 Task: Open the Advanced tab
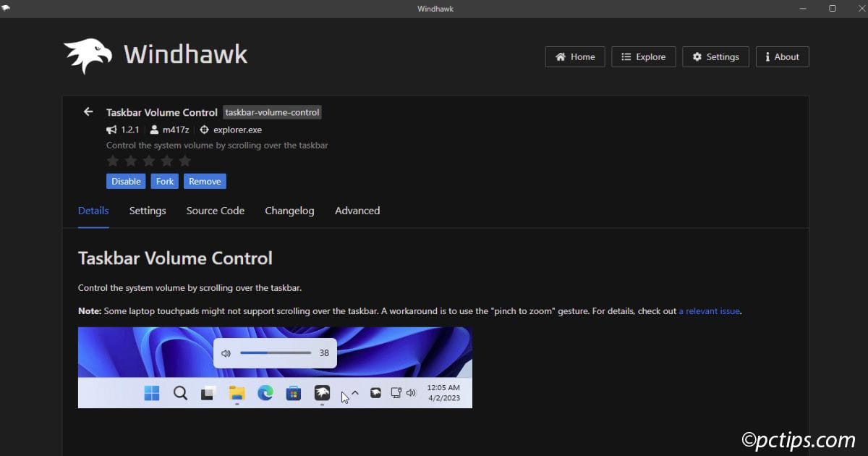click(357, 211)
